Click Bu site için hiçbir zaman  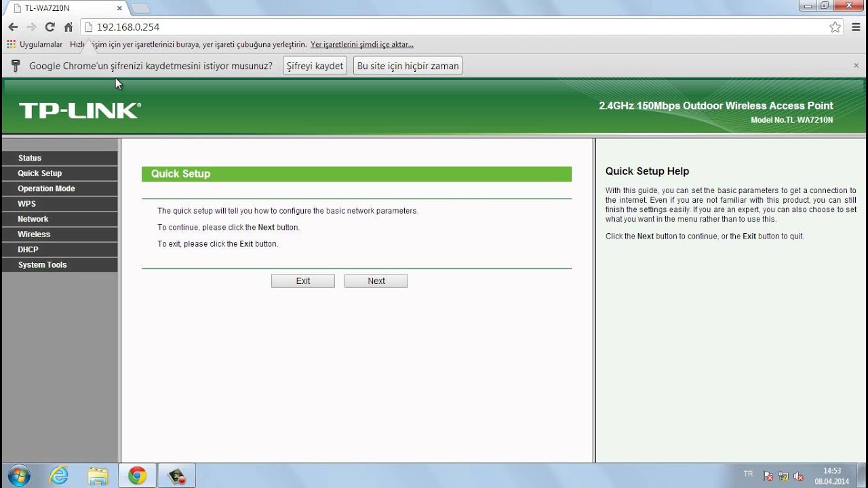click(408, 66)
